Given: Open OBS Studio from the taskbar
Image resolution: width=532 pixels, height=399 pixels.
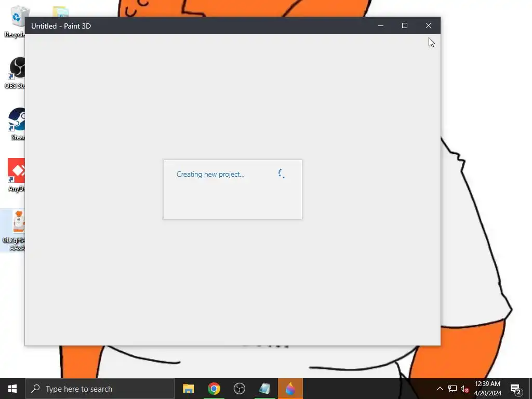Looking at the screenshot, I should click(x=239, y=389).
